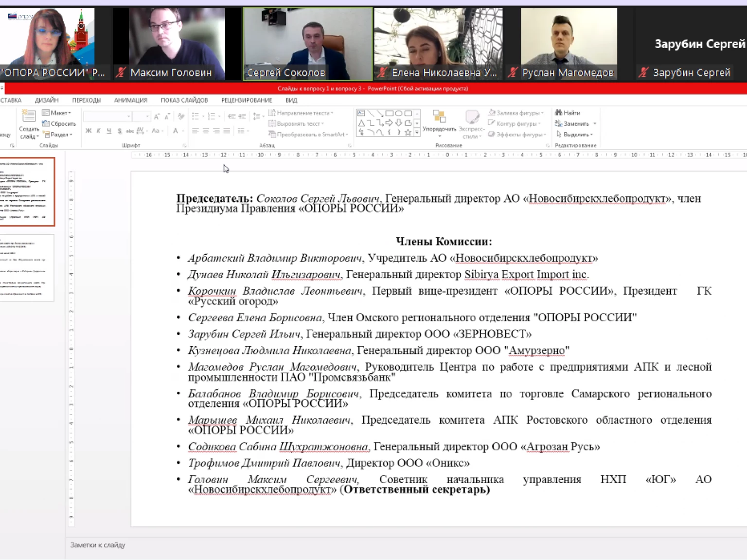Screen dimensions: 747x560
Task: Toggle strikethrough (abc) formatting
Action: coord(130,131)
